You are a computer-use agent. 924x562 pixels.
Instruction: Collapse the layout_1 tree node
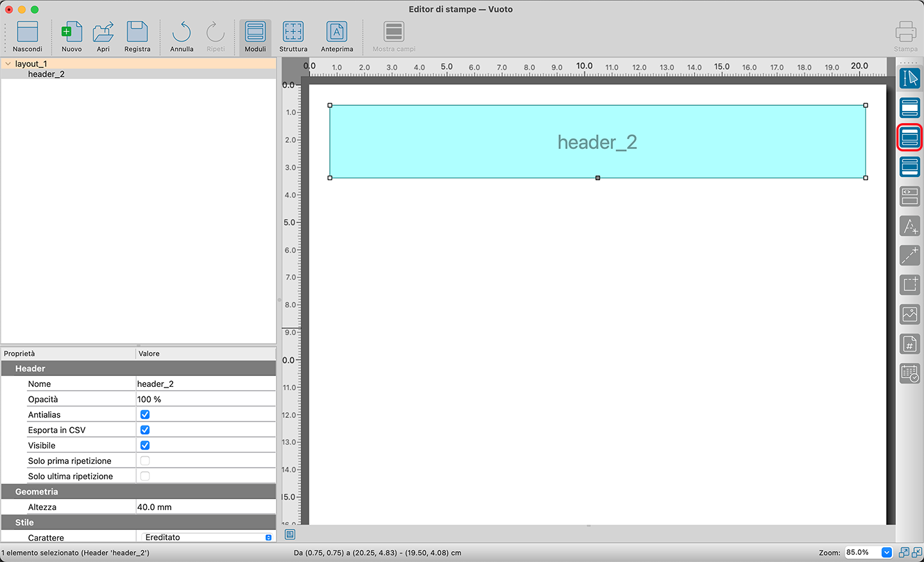(x=8, y=64)
